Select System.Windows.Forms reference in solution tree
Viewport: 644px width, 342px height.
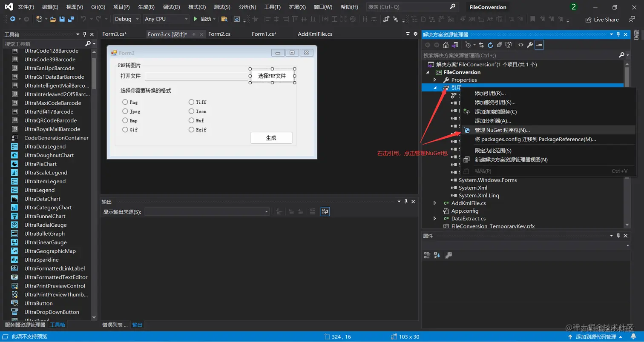(x=488, y=180)
